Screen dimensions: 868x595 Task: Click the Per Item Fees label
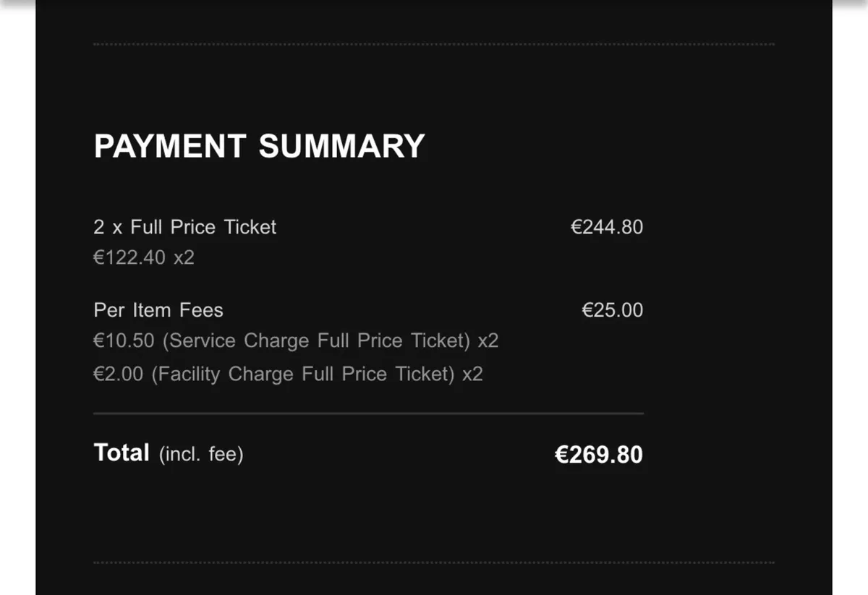158,310
